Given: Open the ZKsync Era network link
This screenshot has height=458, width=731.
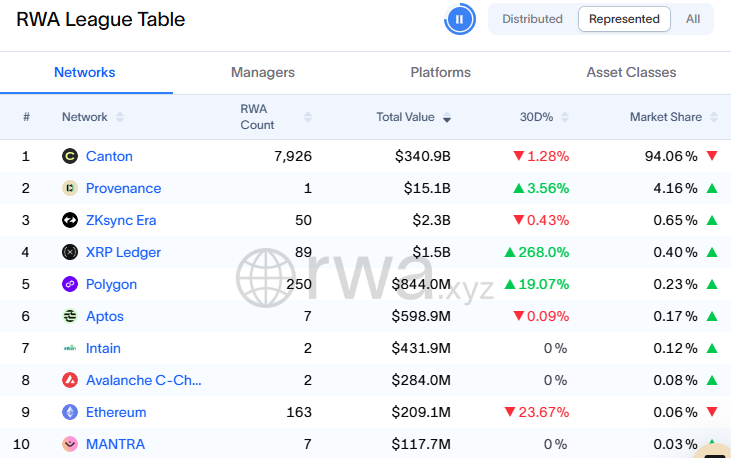Looking at the screenshot, I should point(121,220).
